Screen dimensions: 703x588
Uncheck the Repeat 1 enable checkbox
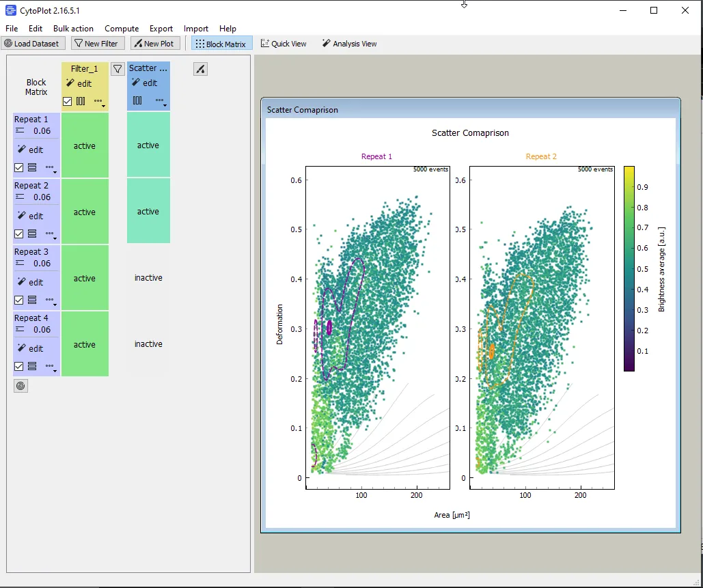19,167
